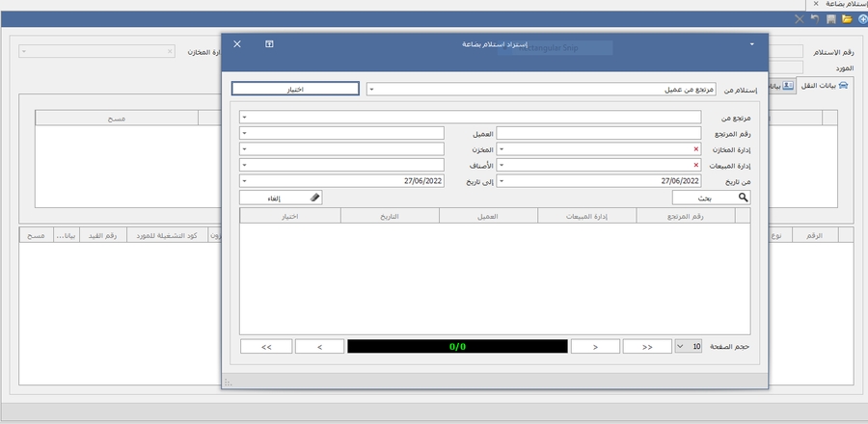Image resolution: width=868 pixels, height=424 pixels.
Task: Click the open folder toolbar icon
Action: click(x=847, y=19)
